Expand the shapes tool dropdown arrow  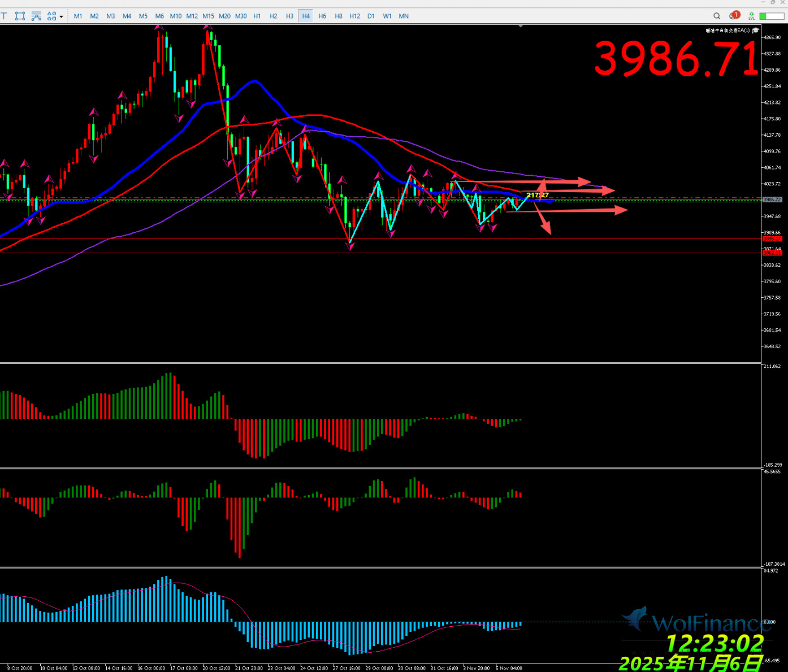[x=61, y=16]
